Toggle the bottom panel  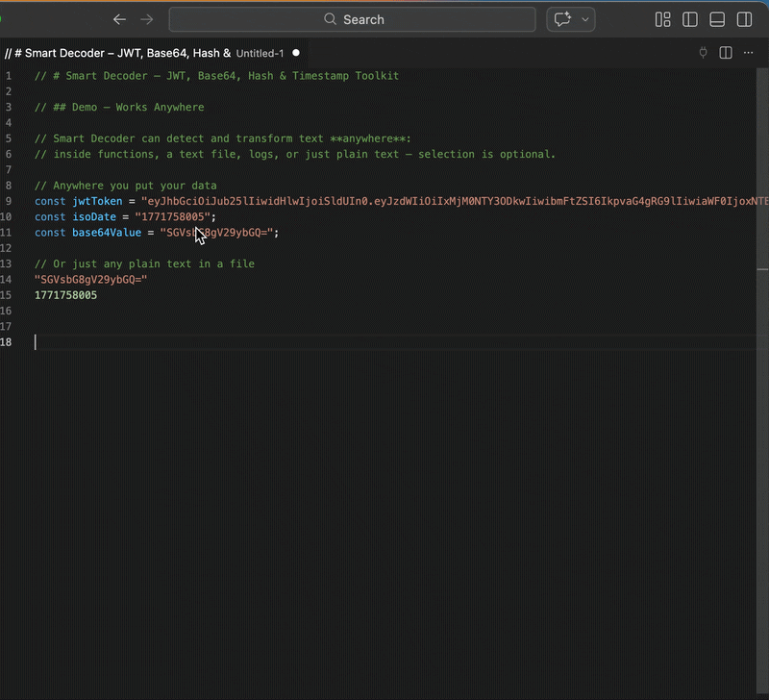click(x=717, y=19)
